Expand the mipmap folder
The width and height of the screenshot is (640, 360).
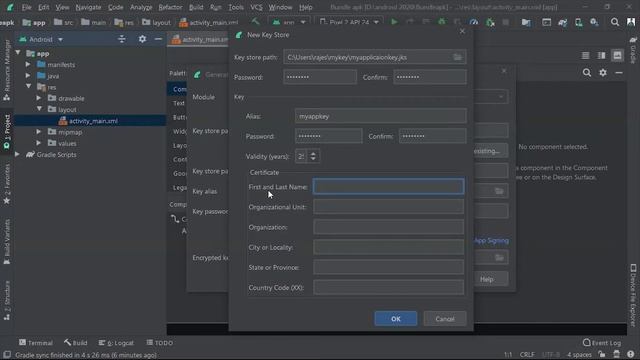pos(39,132)
